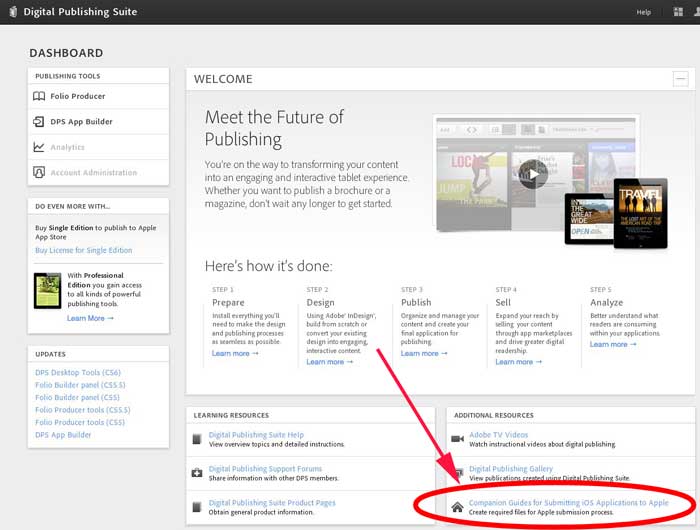The width and height of the screenshot is (700, 530).
Task: Click the Professional Edition tablet thumbnail
Action: (x=46, y=290)
